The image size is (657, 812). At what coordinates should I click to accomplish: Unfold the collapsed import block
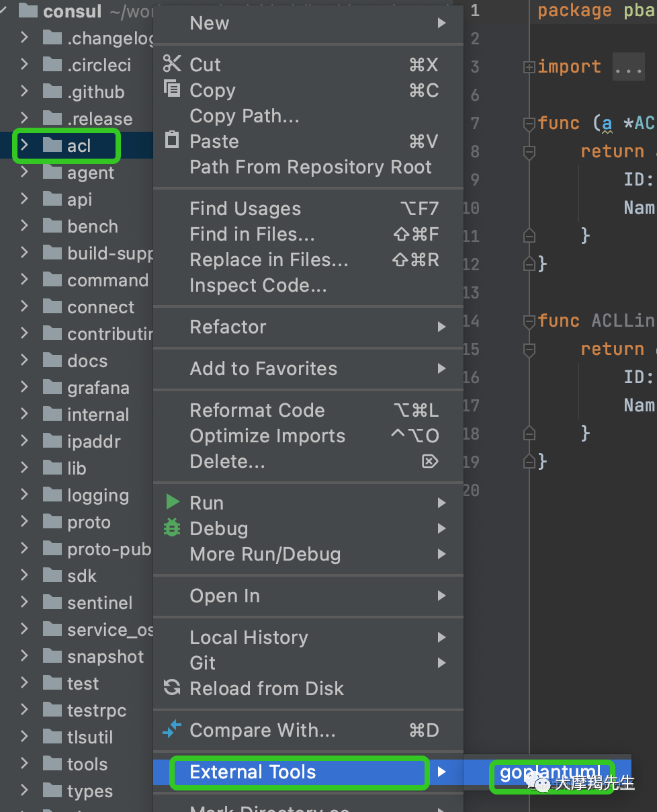(529, 67)
